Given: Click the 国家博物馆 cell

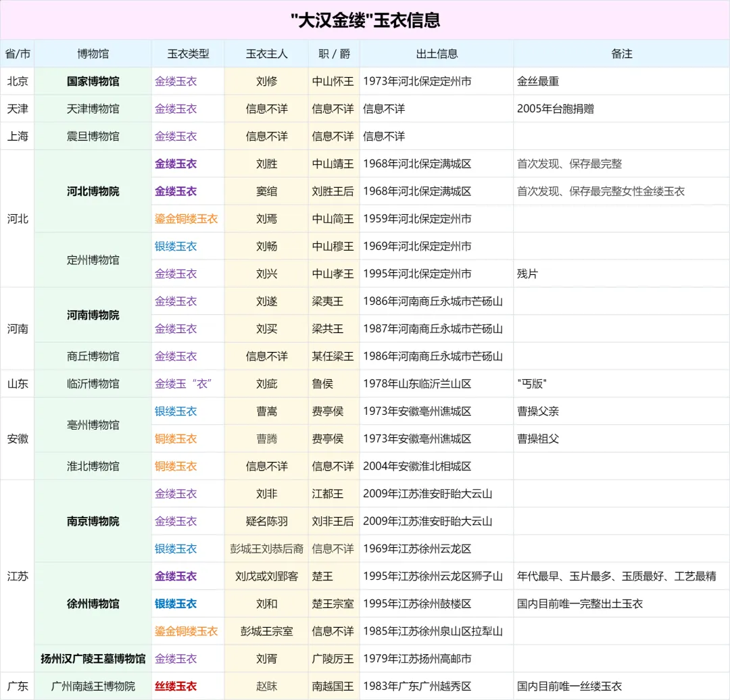Looking at the screenshot, I should 93,82.
